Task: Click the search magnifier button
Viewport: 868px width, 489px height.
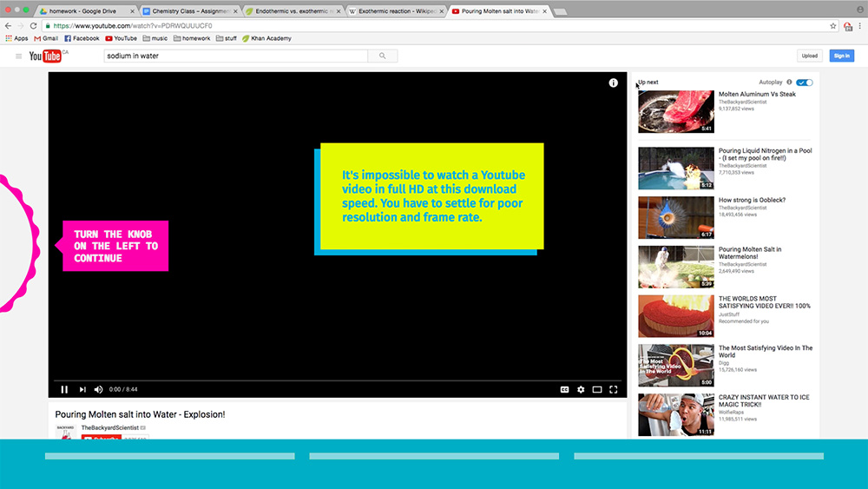Action: [383, 56]
